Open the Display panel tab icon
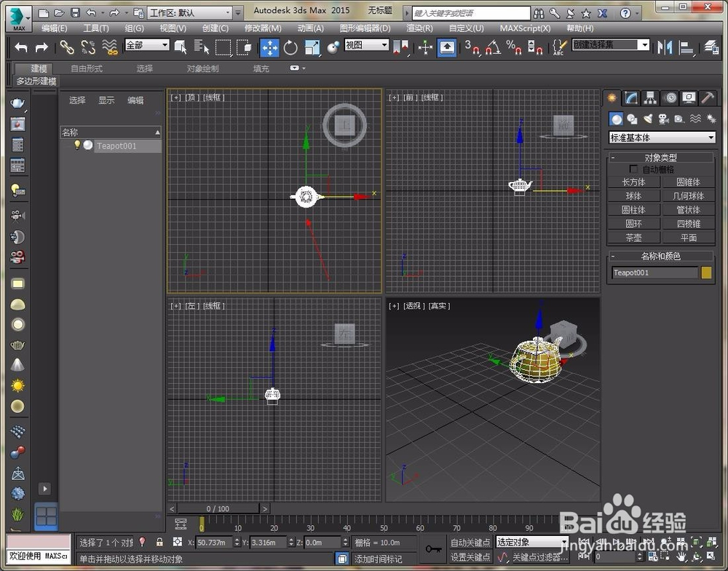The image size is (728, 571). 689,98
